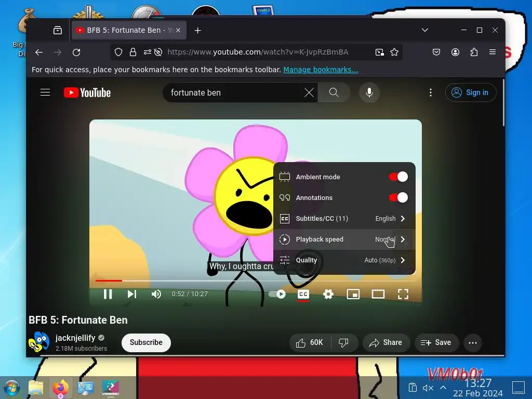This screenshot has height=399, width=532.
Task: Enable miniplayer mode
Action: coord(353,294)
